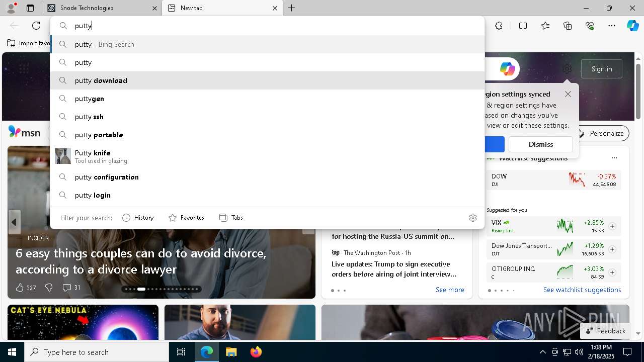The width and height of the screenshot is (644, 362).
Task: Click the Copilot logo in the search box
Action: (507, 69)
